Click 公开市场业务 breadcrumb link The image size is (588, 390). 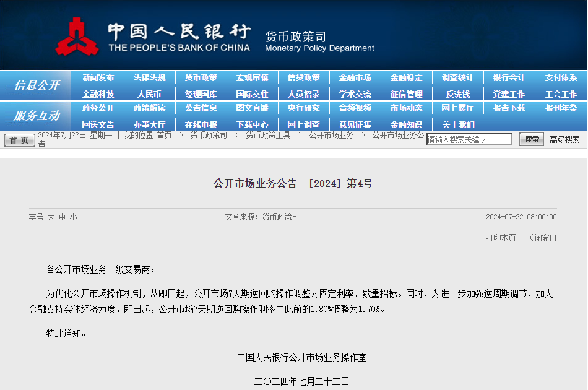point(331,135)
